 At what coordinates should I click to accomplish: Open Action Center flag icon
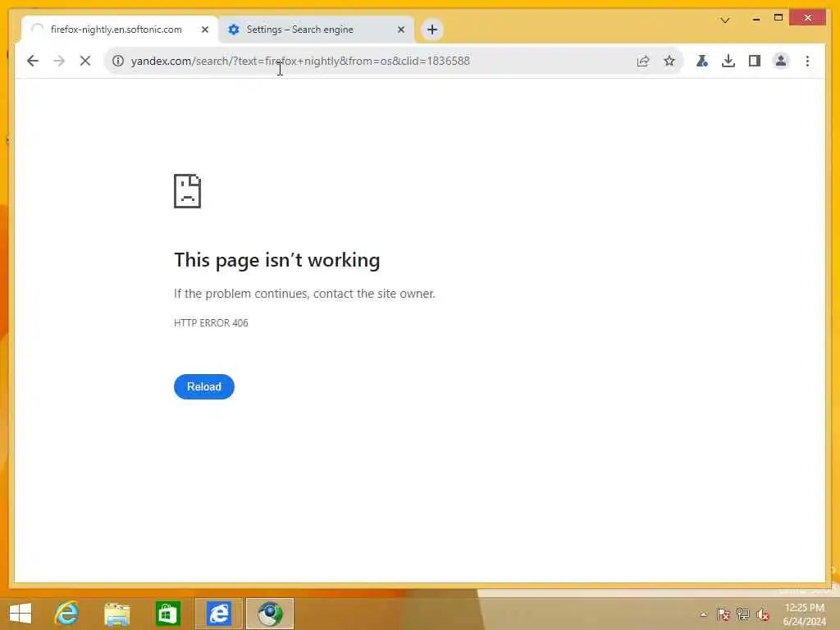[x=724, y=614]
